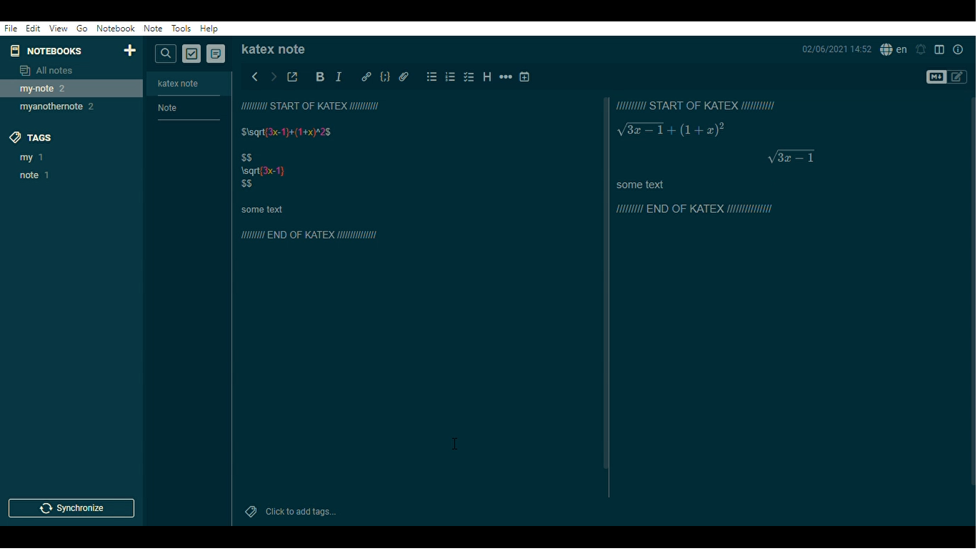The image size is (980, 551).
Task: Toggle the checklist formatting icon
Action: pos(469,76)
